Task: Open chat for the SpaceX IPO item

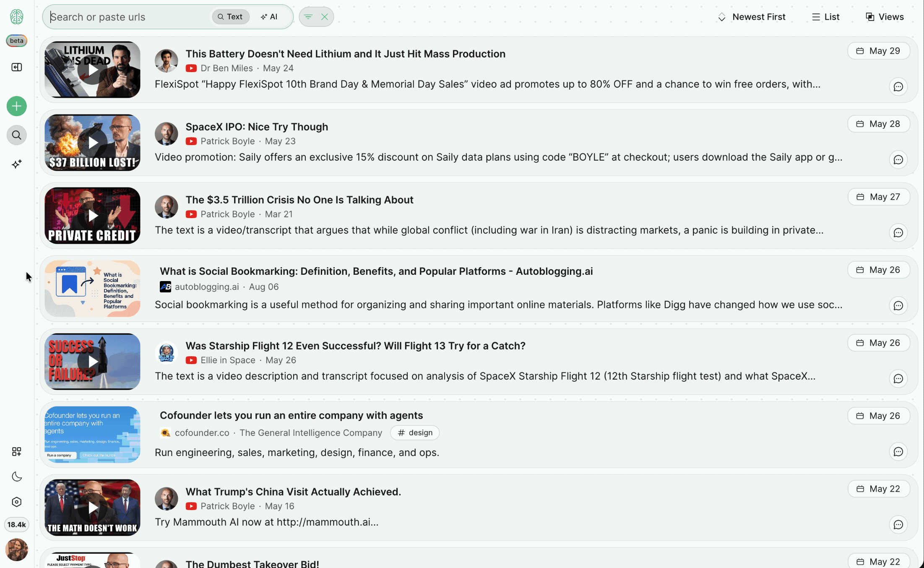Action: [898, 160]
